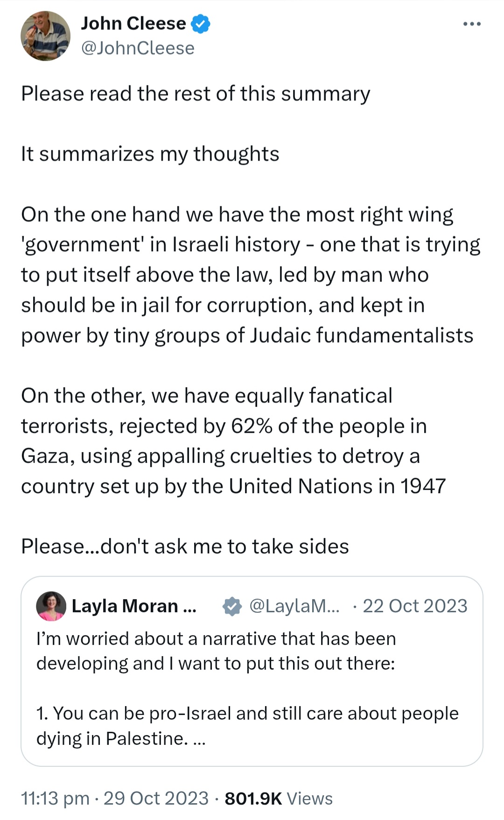This screenshot has width=504, height=820.
Task: View the 801.9K Views count
Action: click(279, 799)
